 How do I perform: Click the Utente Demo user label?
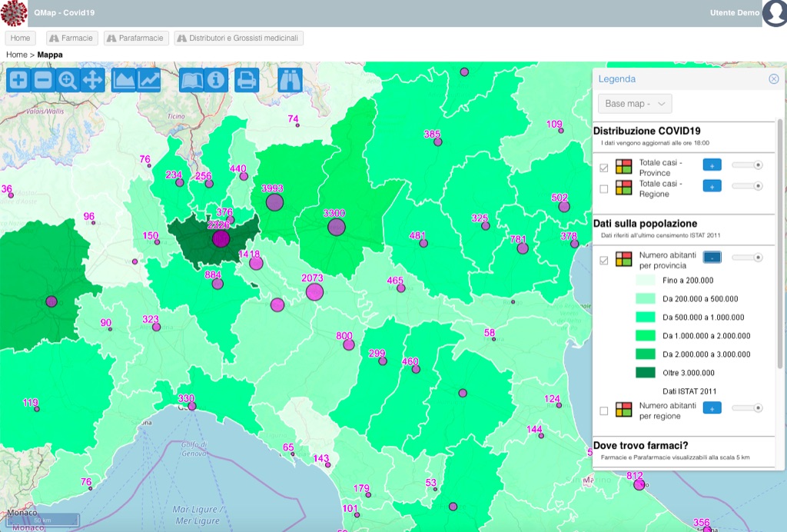pyautogui.click(x=734, y=12)
